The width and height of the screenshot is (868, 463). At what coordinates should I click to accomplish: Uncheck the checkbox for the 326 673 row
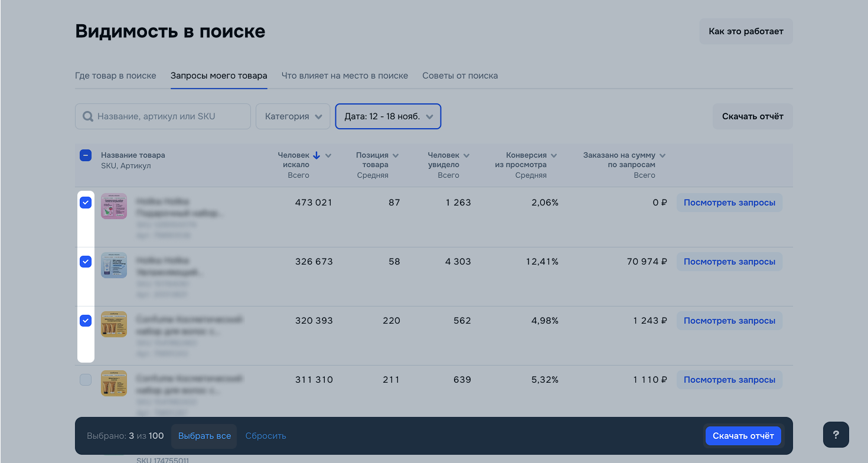pyautogui.click(x=86, y=262)
